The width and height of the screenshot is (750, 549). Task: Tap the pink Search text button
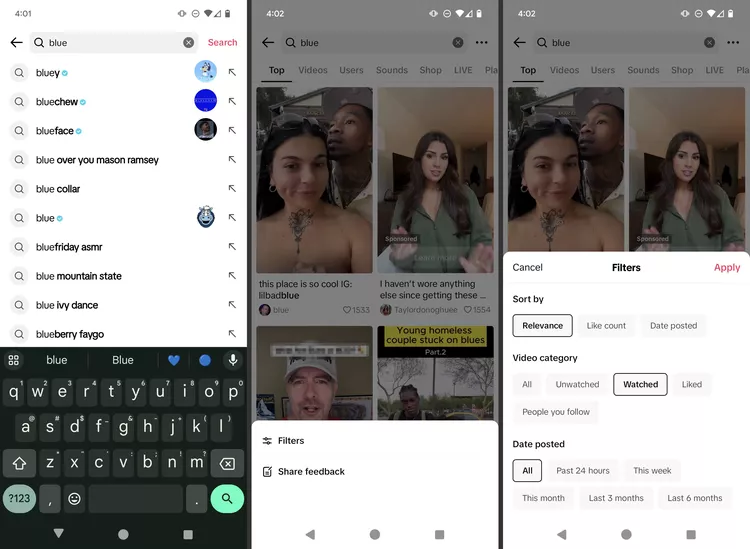coord(222,43)
